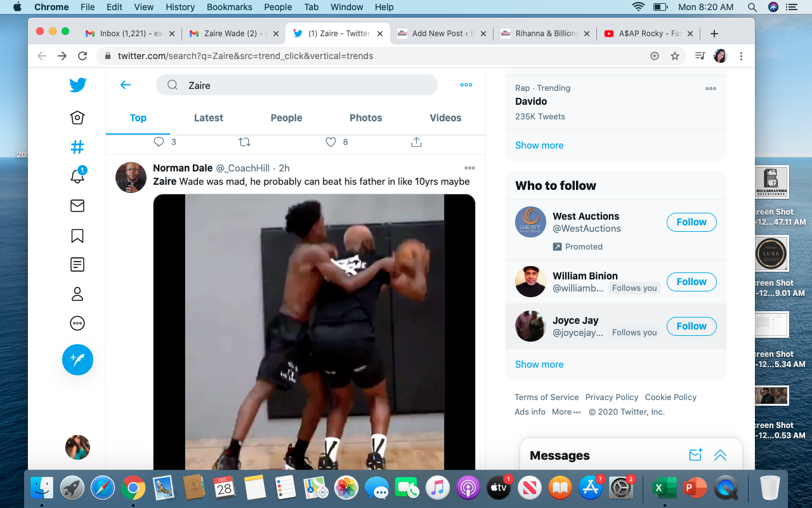Open Profile in the Twitter sidebar

tap(77, 294)
